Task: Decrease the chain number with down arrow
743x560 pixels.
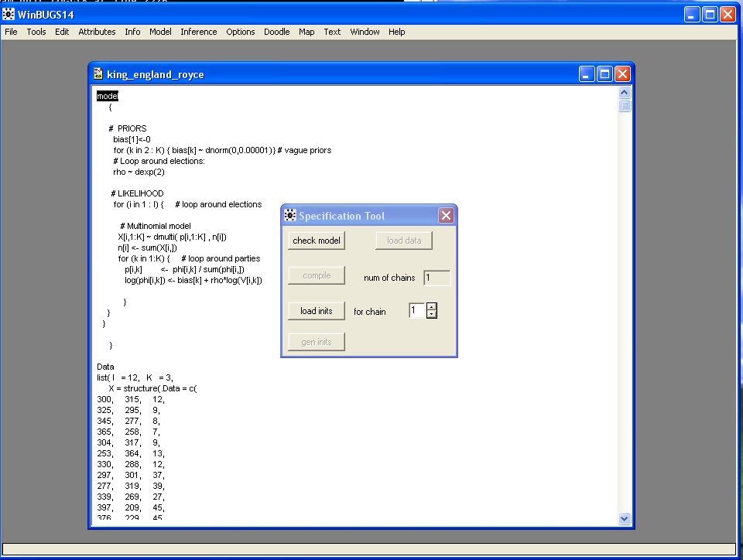Action: (432, 314)
